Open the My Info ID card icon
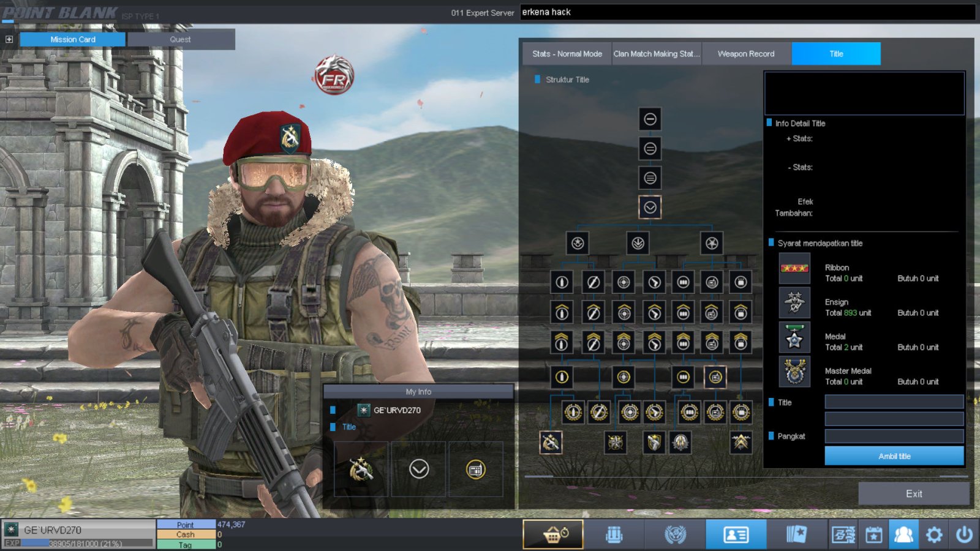The height and width of the screenshot is (551, 980). pyautogui.click(x=736, y=534)
